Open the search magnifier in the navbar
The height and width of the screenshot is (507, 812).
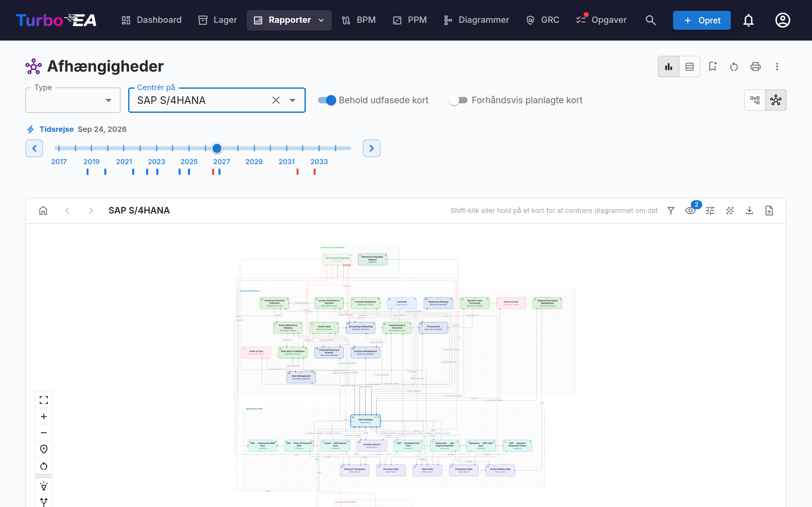(651, 20)
